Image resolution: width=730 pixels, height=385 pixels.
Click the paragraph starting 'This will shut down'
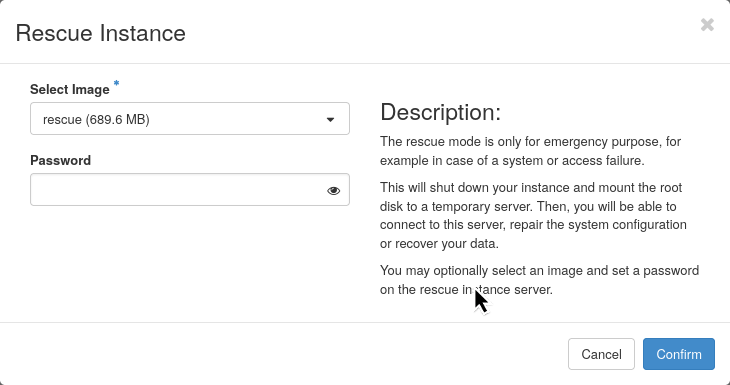click(533, 216)
